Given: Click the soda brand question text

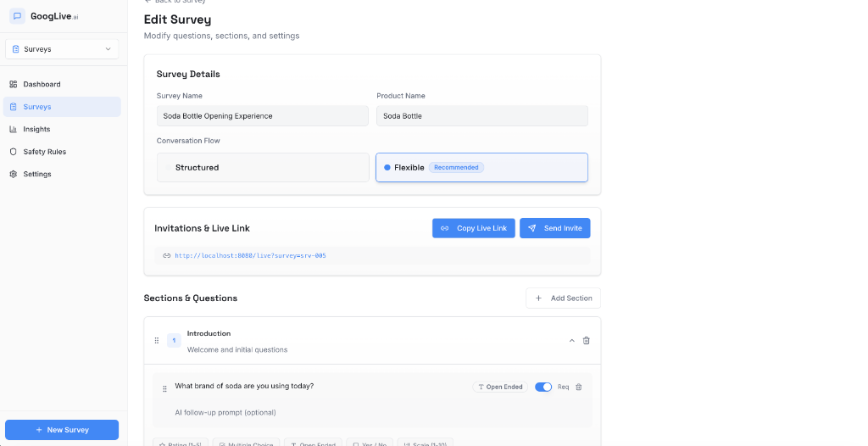Looking at the screenshot, I should pos(244,386).
